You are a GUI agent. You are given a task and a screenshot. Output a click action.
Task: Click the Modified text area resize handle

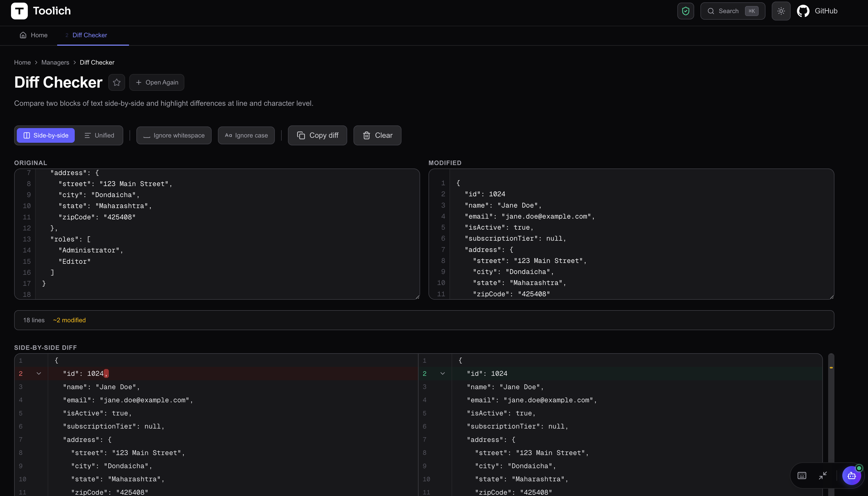point(832,297)
